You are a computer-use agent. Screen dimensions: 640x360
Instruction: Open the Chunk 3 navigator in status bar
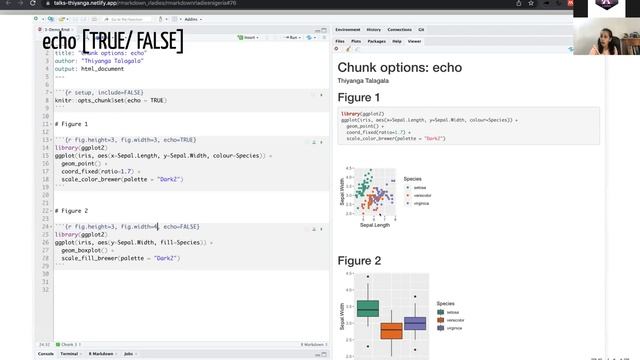[x=69, y=344]
